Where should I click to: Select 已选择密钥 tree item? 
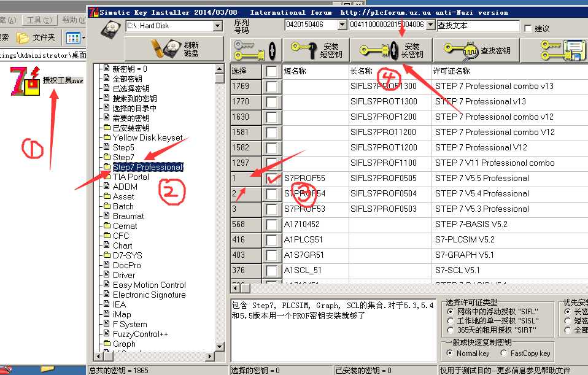(131, 88)
